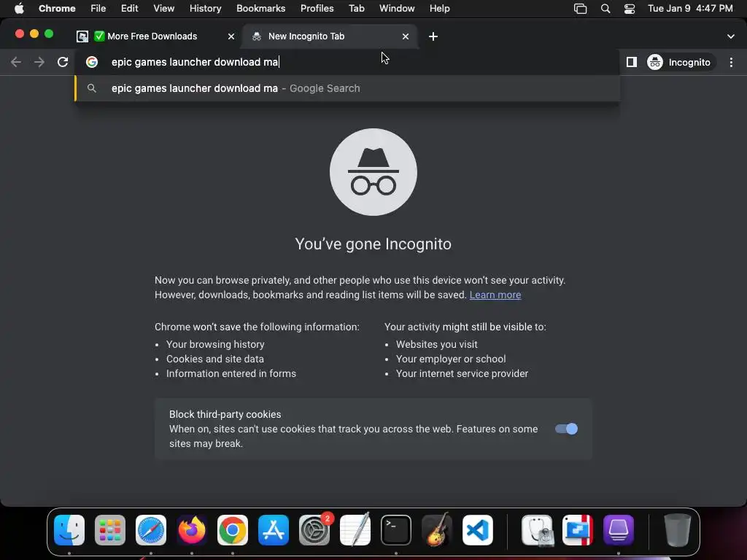747x560 pixels.
Task: Open the History menu
Action: pyautogui.click(x=205, y=8)
